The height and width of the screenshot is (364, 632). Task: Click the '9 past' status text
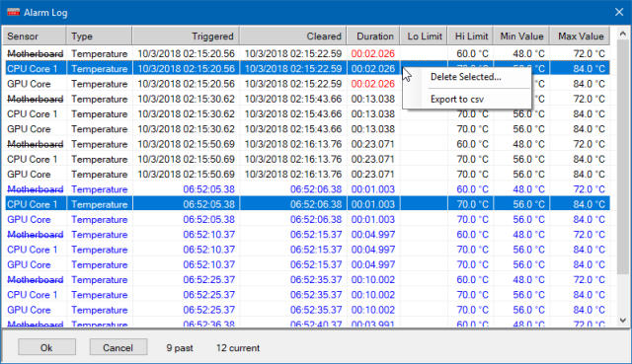click(x=180, y=348)
